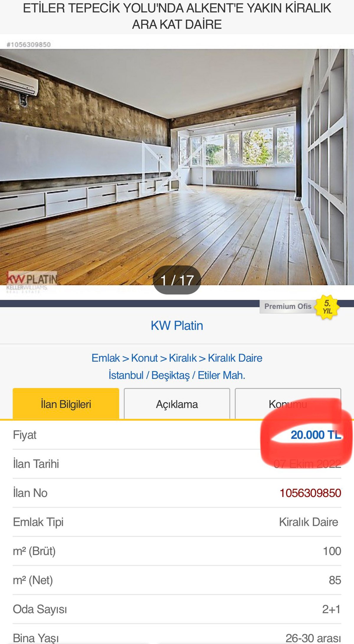The height and width of the screenshot is (644, 354).
Task: Click the Kiralık breadcrumb link
Action: (183, 358)
